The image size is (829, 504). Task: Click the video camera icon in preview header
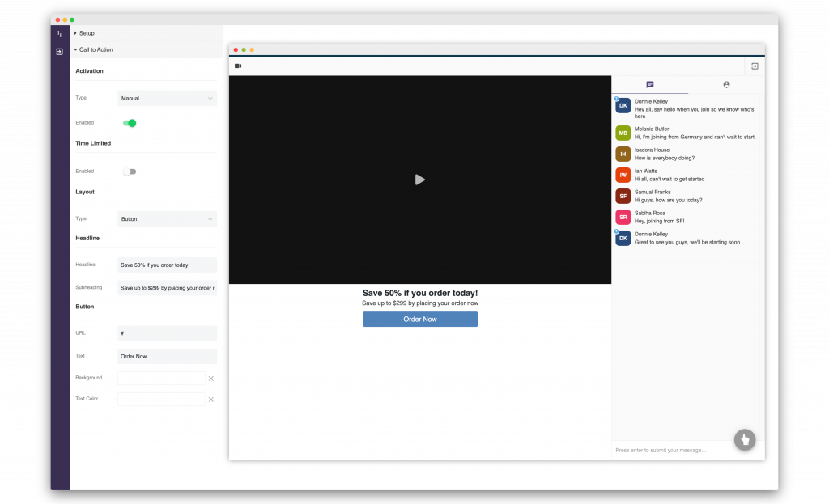tap(238, 66)
